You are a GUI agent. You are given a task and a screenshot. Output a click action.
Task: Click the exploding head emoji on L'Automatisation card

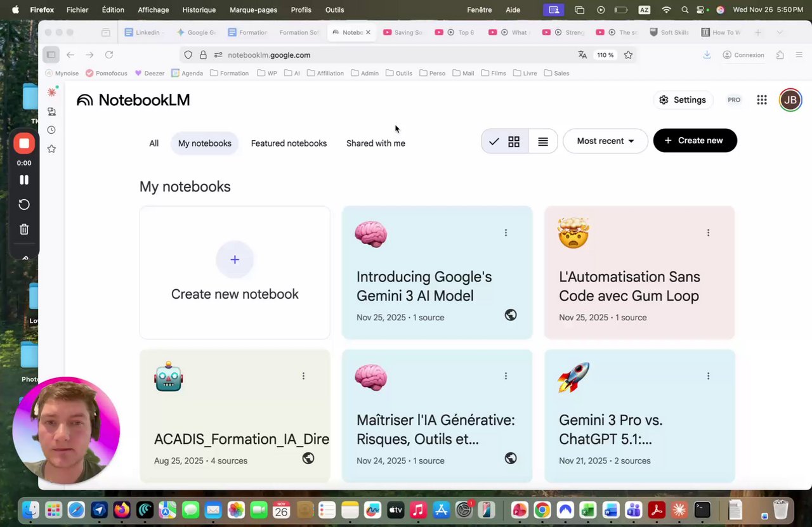[x=573, y=233]
